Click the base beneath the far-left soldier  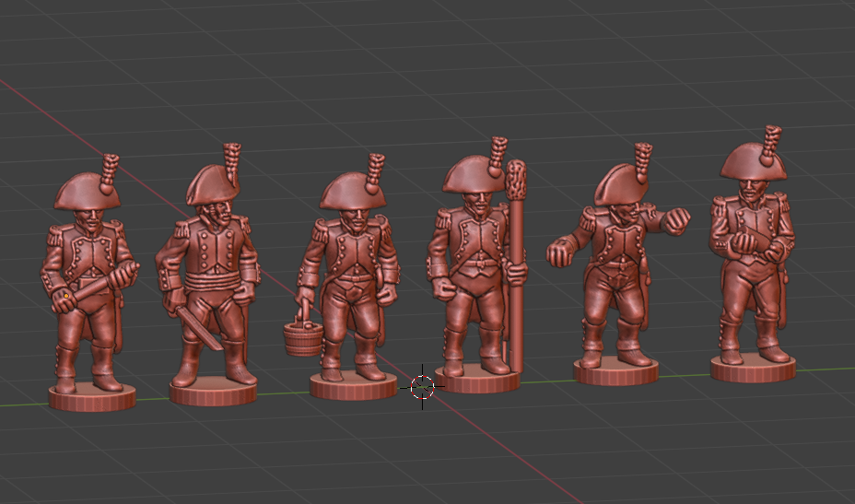click(92, 397)
